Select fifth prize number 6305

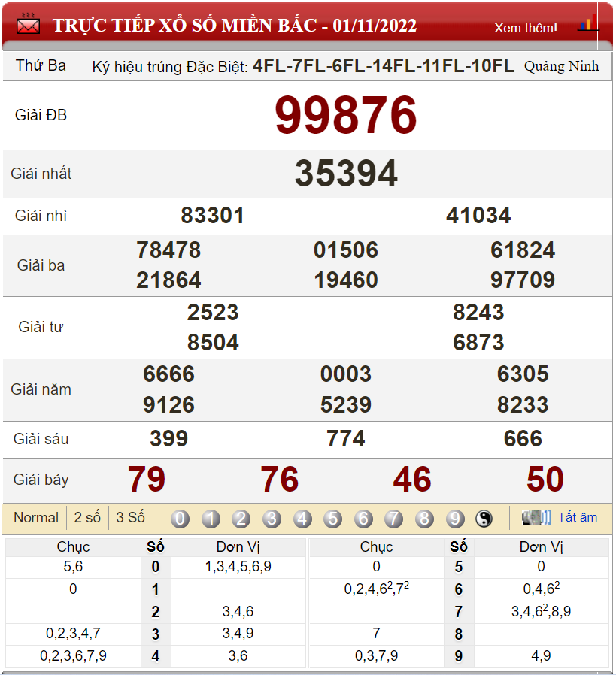(523, 374)
